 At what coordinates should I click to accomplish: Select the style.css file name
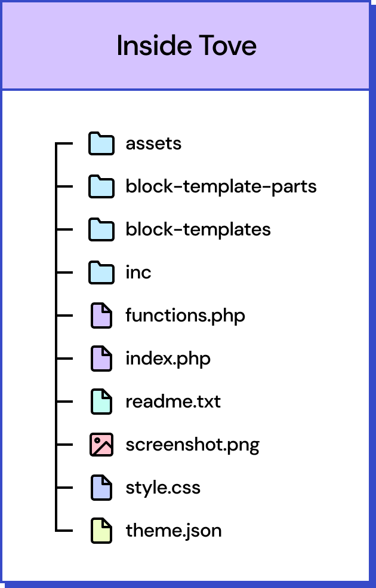pos(163,488)
